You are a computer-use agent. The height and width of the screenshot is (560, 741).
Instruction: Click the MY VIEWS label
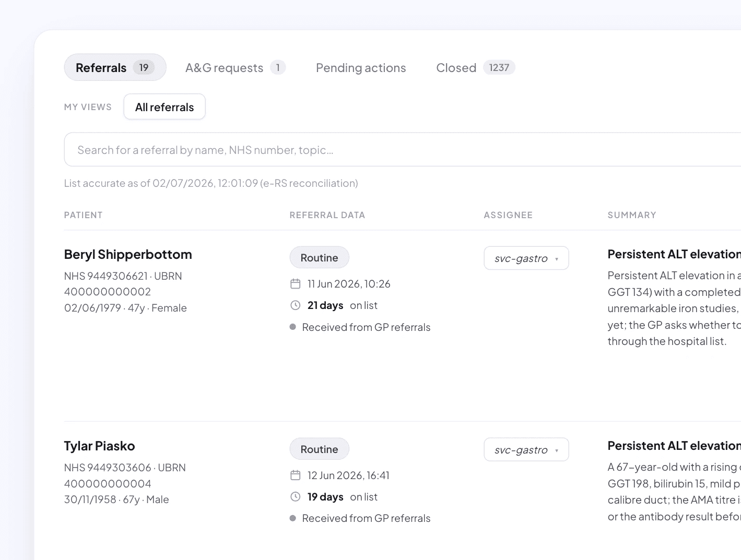click(88, 107)
